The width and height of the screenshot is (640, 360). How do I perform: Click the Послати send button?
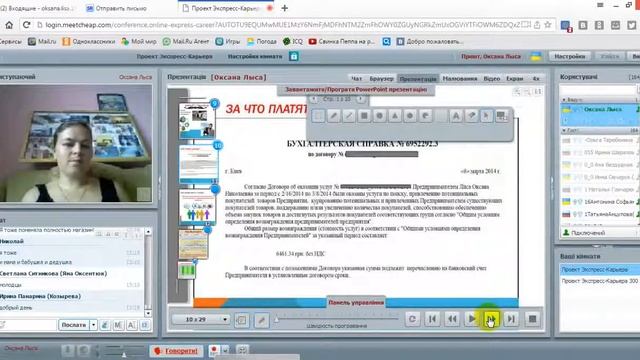[74, 325]
